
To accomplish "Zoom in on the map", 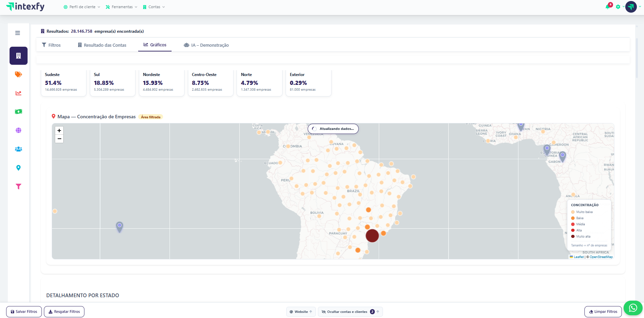I will point(59,131).
